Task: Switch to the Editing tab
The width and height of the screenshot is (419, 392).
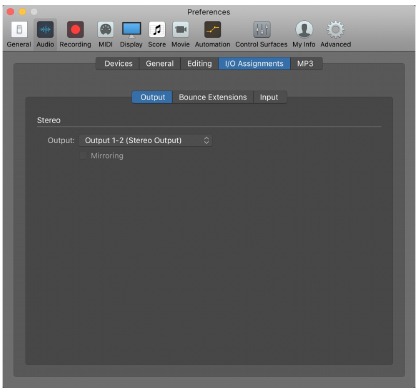Action: [x=199, y=64]
